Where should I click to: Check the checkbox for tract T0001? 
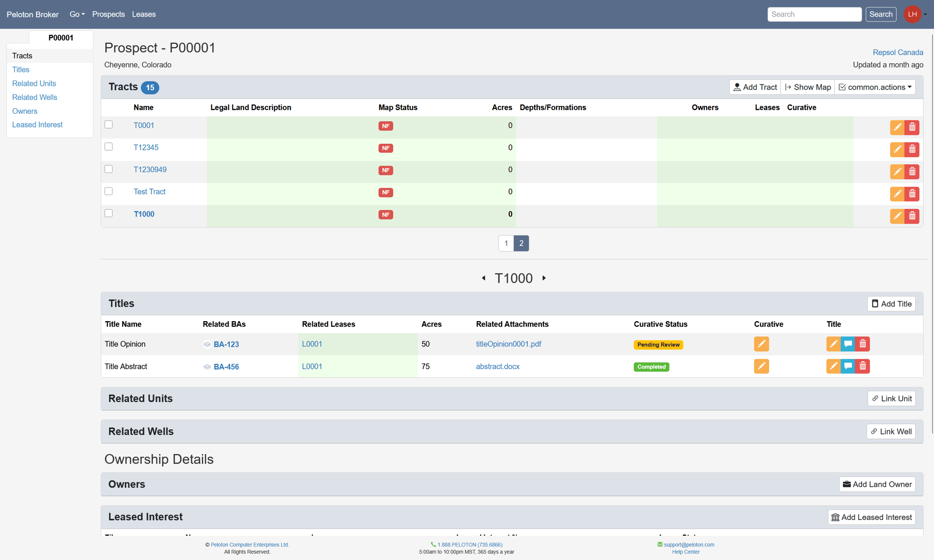[x=109, y=125]
